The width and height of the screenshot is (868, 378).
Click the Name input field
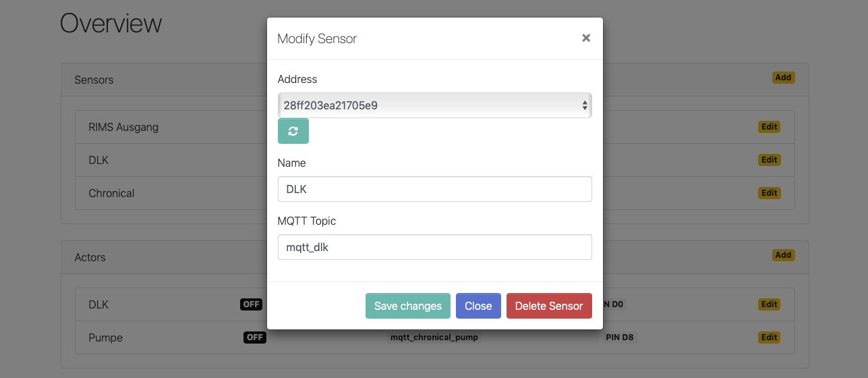point(434,189)
